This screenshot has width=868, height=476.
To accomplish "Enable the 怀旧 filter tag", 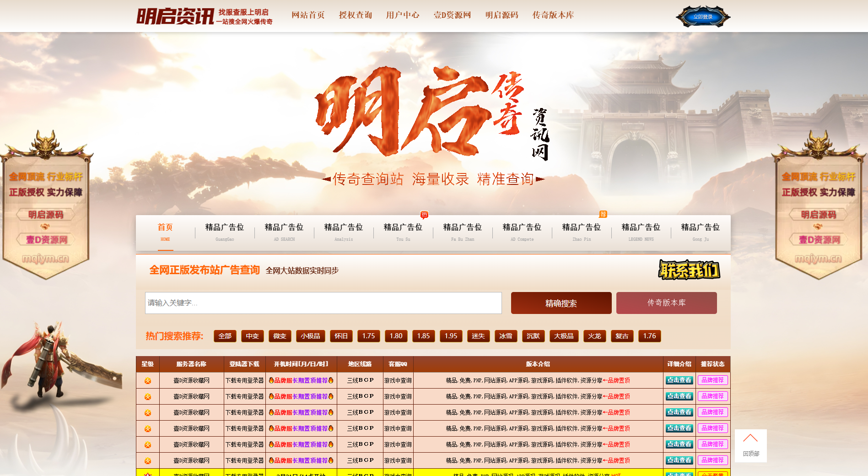I will [x=341, y=336].
